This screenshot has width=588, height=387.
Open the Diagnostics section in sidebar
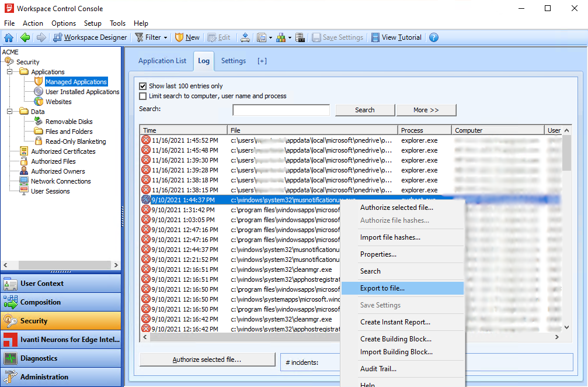[x=39, y=358]
